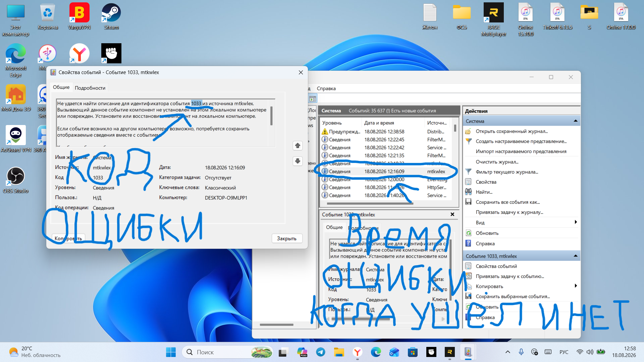The width and height of the screenshot is (644, 362).
Task: Open the clock and date flyout
Action: click(624, 352)
